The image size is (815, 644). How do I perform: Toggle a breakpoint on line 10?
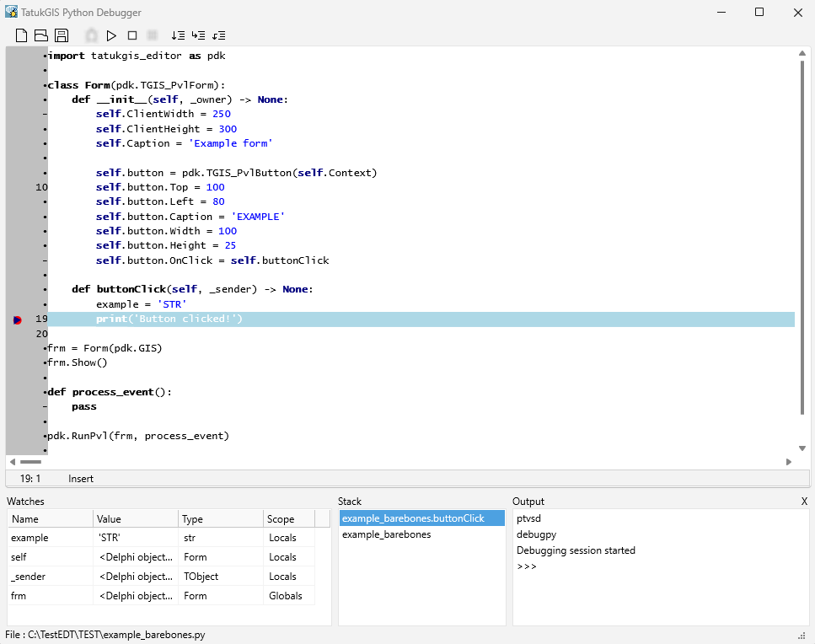pos(15,186)
